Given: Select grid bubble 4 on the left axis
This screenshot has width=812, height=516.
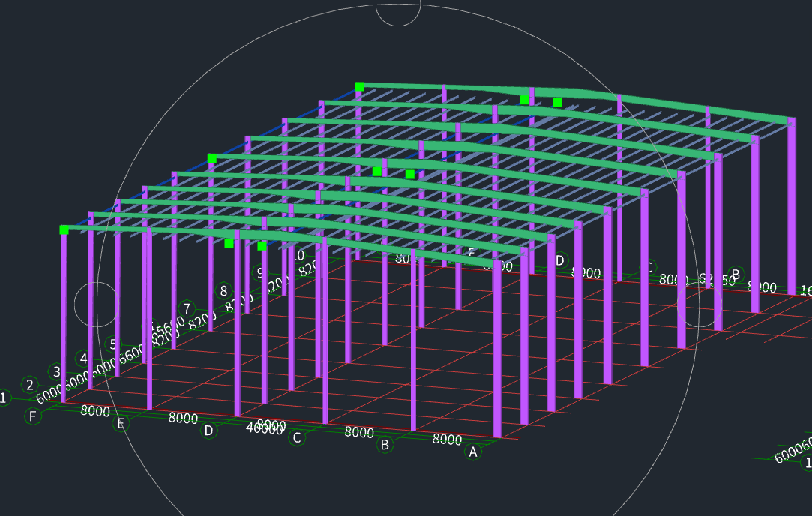Looking at the screenshot, I should 84,358.
